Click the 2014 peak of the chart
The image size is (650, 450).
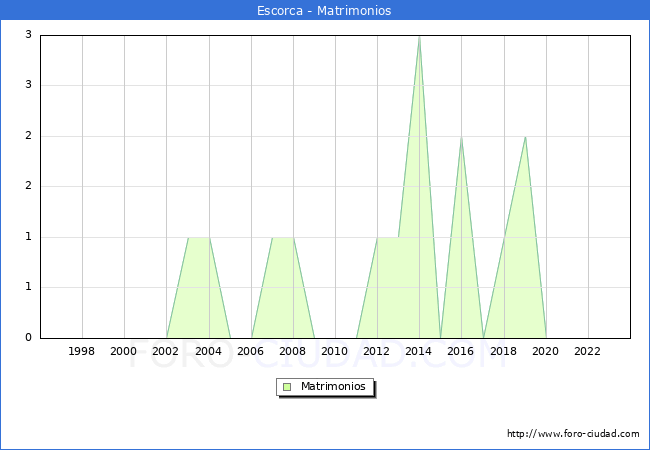pyautogui.click(x=420, y=37)
